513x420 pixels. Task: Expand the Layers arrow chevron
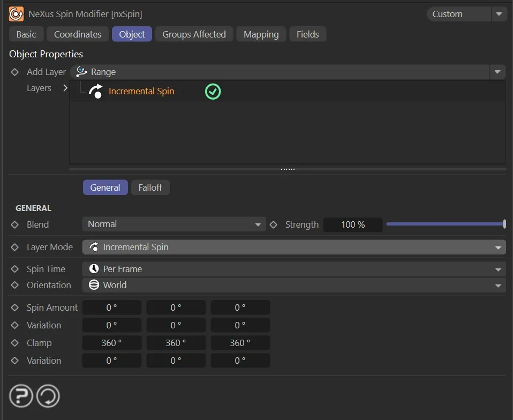(x=65, y=88)
